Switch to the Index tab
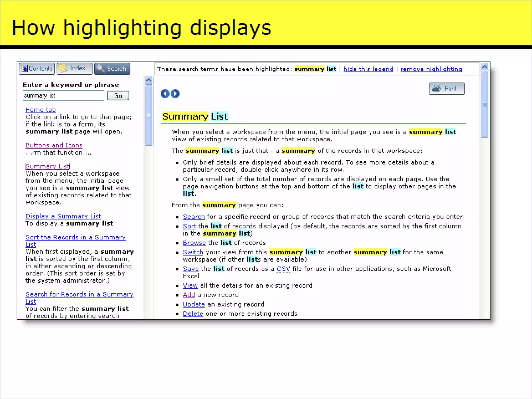The image size is (532, 399). point(74,69)
